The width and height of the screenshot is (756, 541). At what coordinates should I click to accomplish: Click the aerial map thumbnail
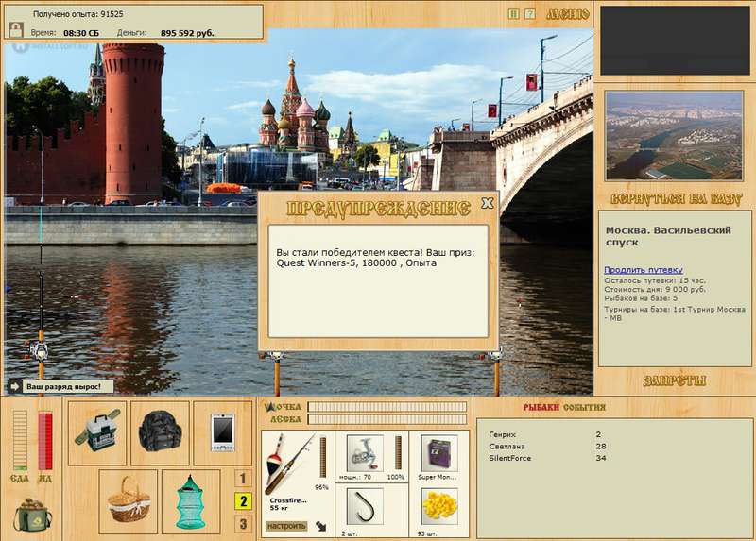674,136
